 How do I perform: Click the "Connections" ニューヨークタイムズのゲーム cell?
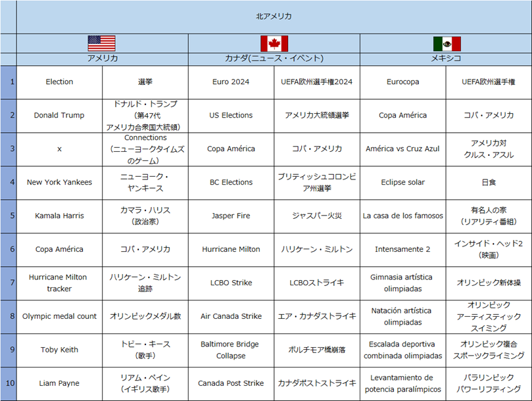click(145, 149)
